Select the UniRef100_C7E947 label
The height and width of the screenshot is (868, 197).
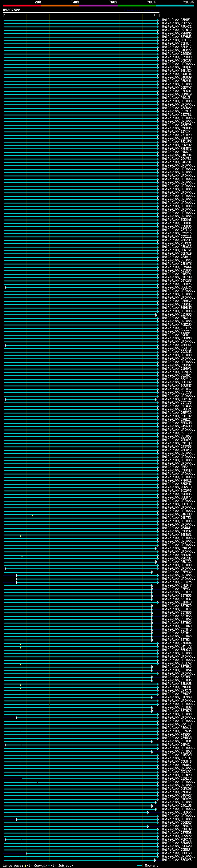point(177,586)
